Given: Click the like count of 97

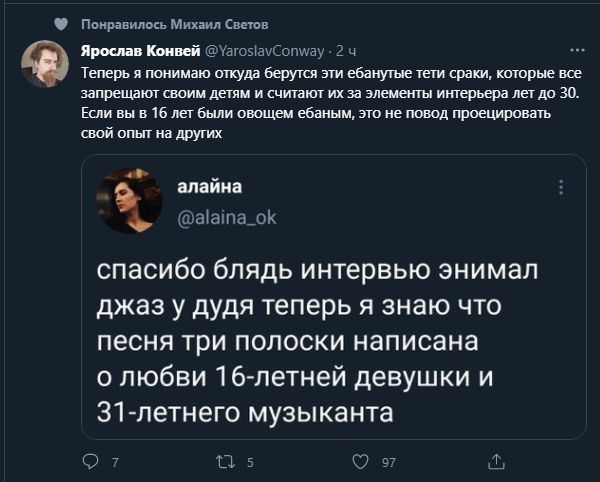Looking at the screenshot, I should [x=389, y=462].
